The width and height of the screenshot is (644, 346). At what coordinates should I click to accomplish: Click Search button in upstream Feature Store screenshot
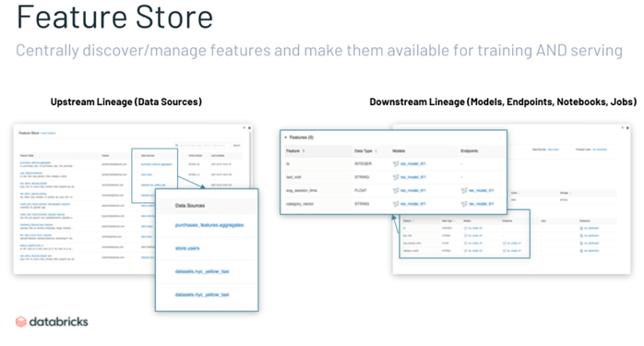point(236,145)
